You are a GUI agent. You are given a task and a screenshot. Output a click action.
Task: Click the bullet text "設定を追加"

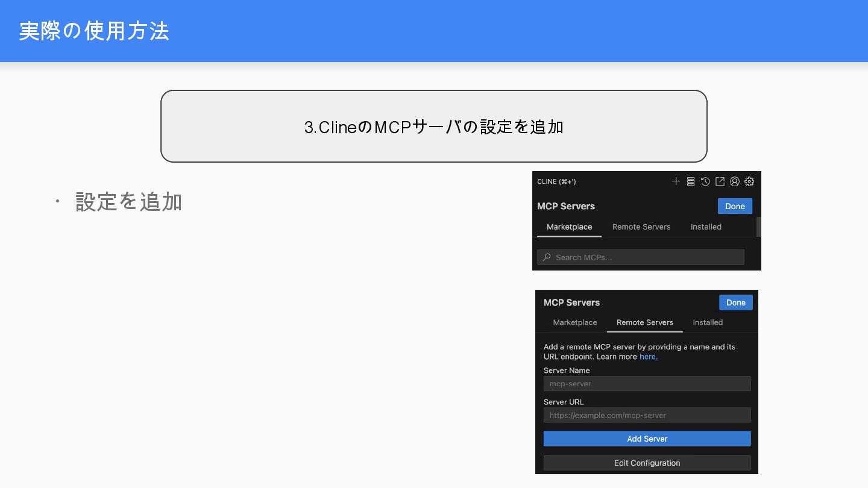[129, 202]
